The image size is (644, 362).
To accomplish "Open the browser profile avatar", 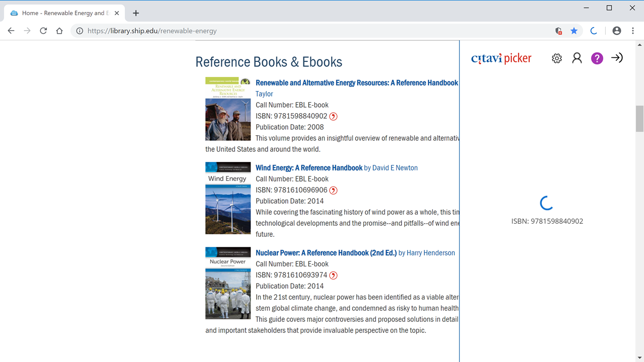I will 617,31.
